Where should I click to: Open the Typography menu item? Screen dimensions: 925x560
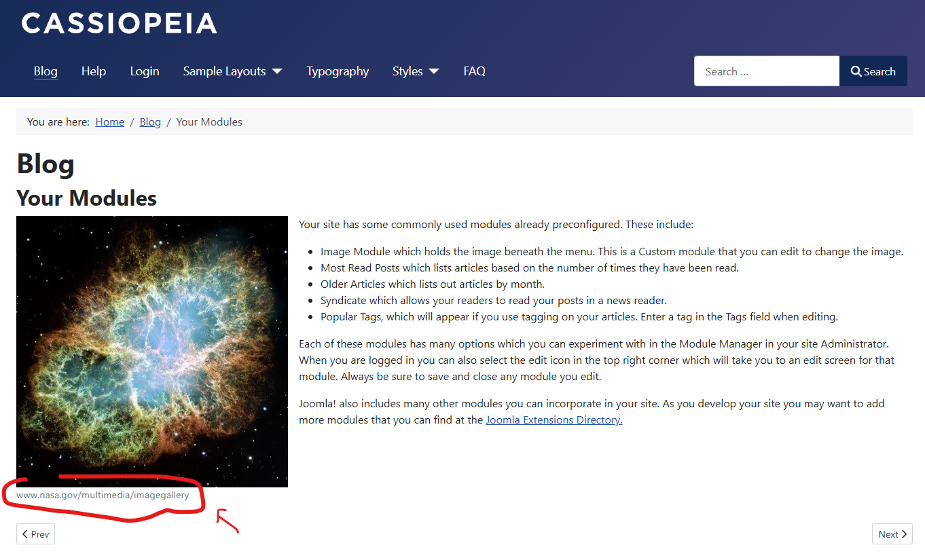pyautogui.click(x=338, y=71)
